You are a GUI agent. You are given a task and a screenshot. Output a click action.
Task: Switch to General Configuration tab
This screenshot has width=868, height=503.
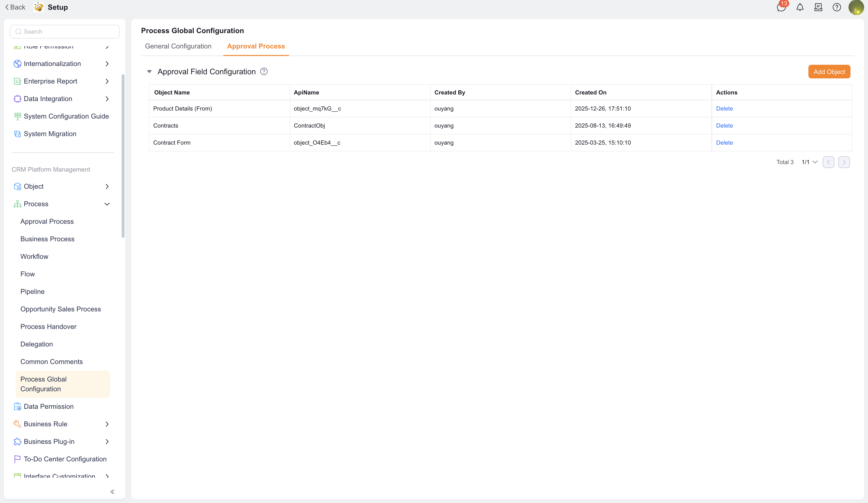178,46
